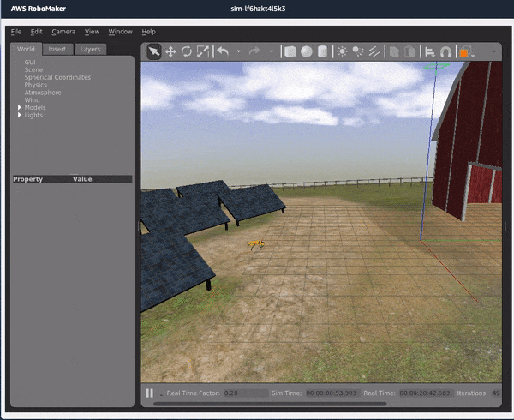Image resolution: width=514 pixels, height=420 pixels.
Task: Click the small dot at toolbar far right
Action: point(494,51)
